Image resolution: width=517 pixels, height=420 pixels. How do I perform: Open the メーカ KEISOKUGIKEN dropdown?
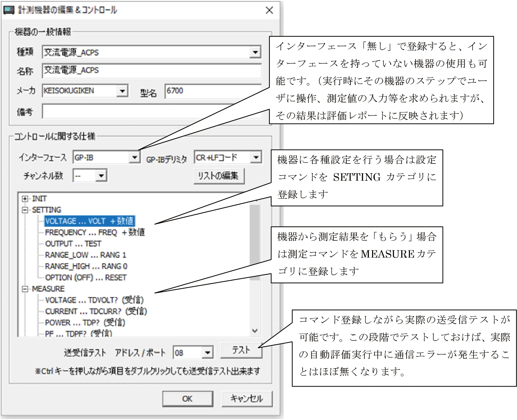point(122,91)
